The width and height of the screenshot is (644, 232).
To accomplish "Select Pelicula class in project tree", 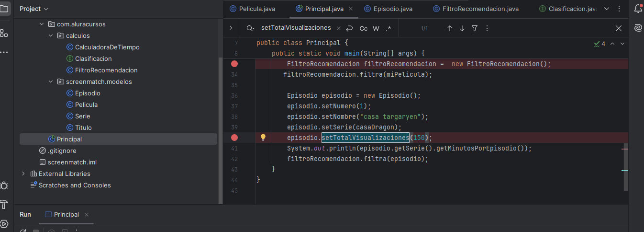I will [x=86, y=104].
